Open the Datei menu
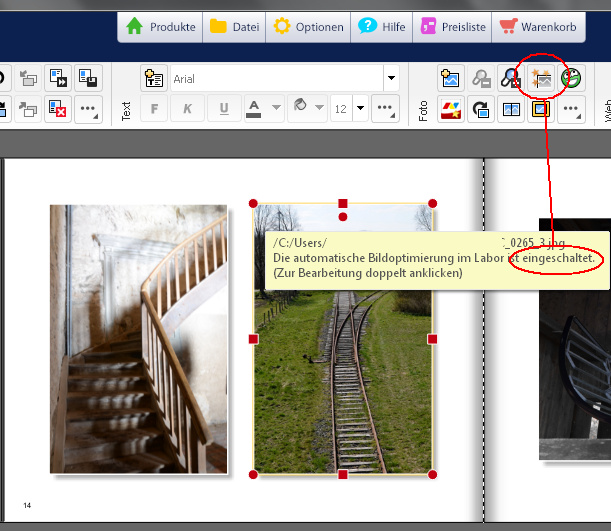Screen dimensions: 611x531 click(x=234, y=27)
